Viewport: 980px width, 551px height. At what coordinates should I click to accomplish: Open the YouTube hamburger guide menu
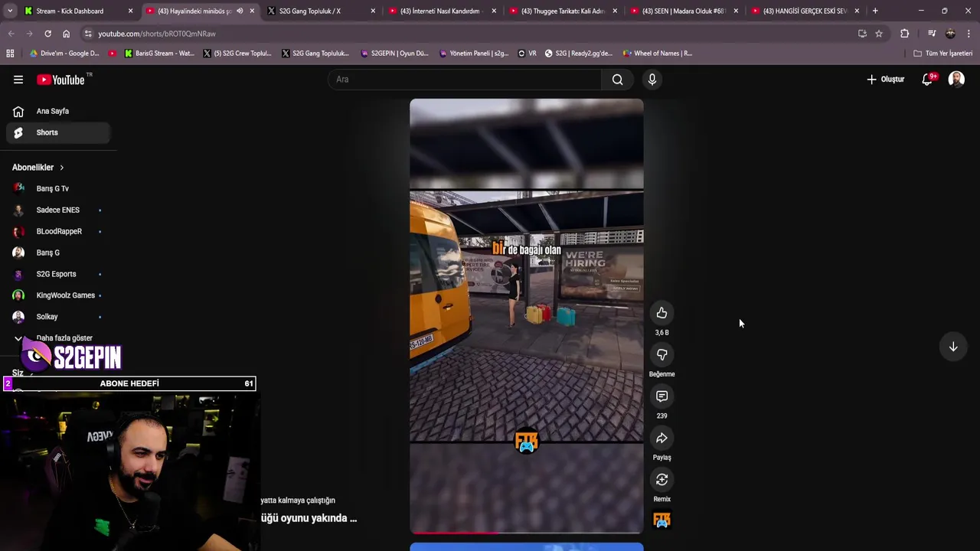click(18, 80)
